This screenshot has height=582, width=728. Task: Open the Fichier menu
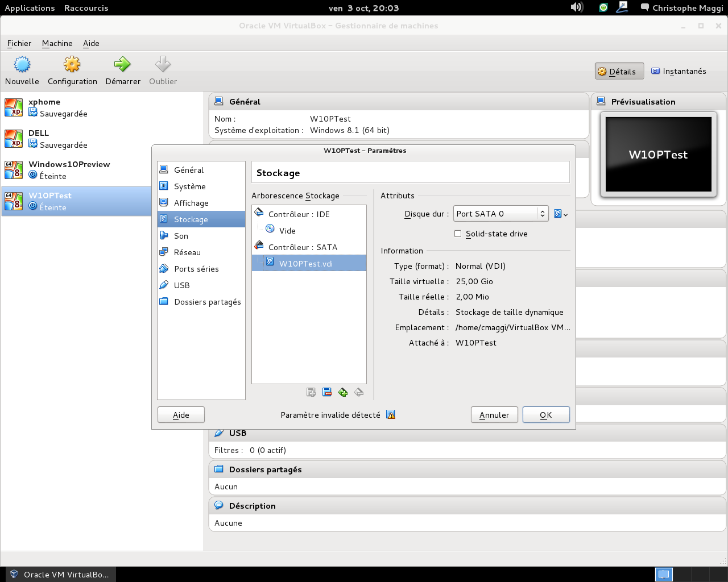coord(19,43)
